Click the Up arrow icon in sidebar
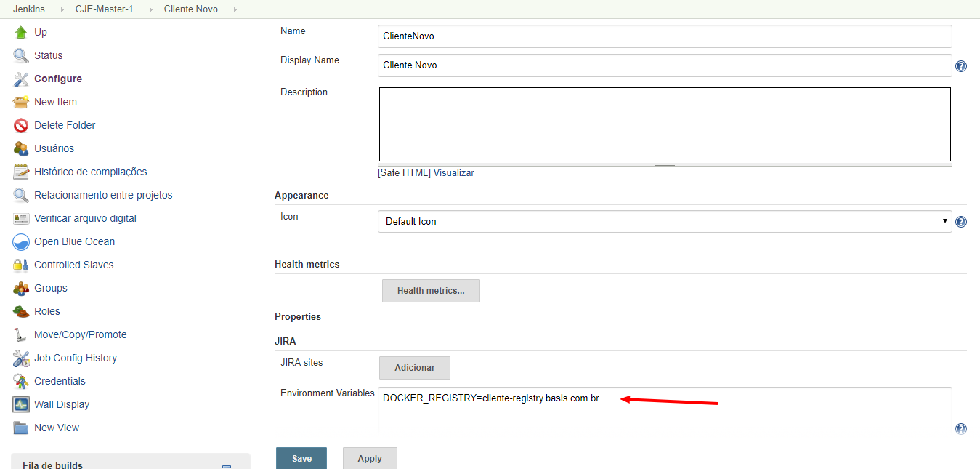980x469 pixels. click(20, 32)
